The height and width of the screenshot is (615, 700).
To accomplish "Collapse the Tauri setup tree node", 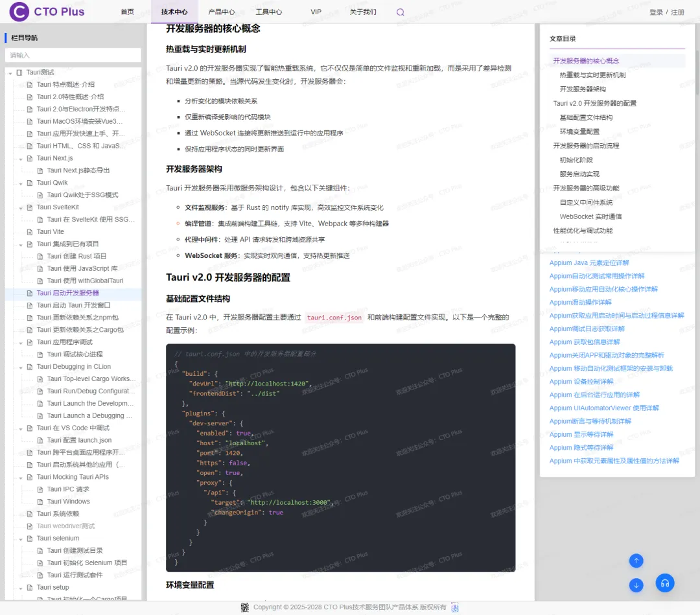I will pyautogui.click(x=21, y=588).
